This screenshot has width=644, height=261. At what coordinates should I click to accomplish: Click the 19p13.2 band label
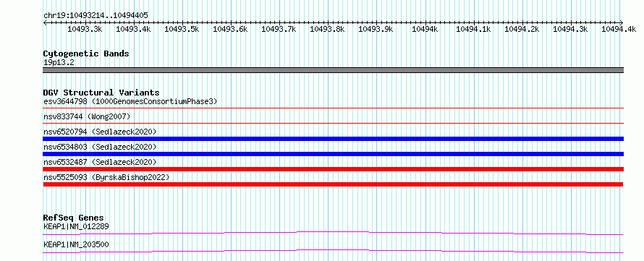click(59, 63)
